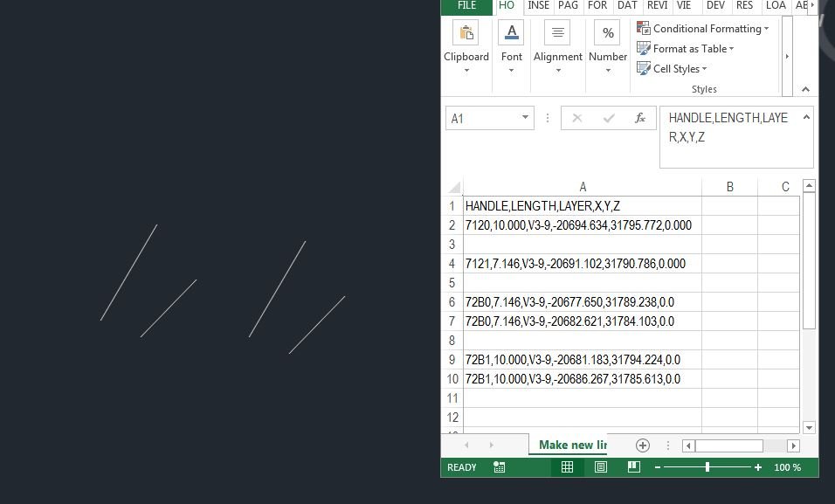Select cell 72B1 with -20681.183
This screenshot has width=835, height=504.
[x=583, y=360]
